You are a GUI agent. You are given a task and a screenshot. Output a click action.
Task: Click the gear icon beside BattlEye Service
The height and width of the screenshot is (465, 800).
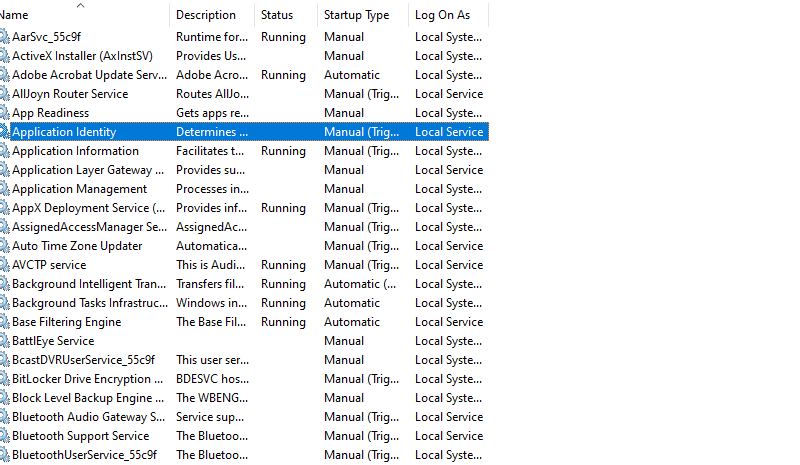tap(4, 341)
